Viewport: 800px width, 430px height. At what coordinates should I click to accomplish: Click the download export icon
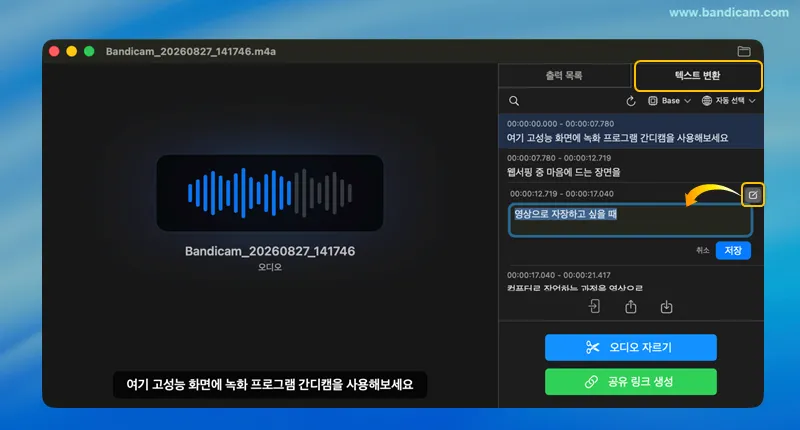pos(666,307)
